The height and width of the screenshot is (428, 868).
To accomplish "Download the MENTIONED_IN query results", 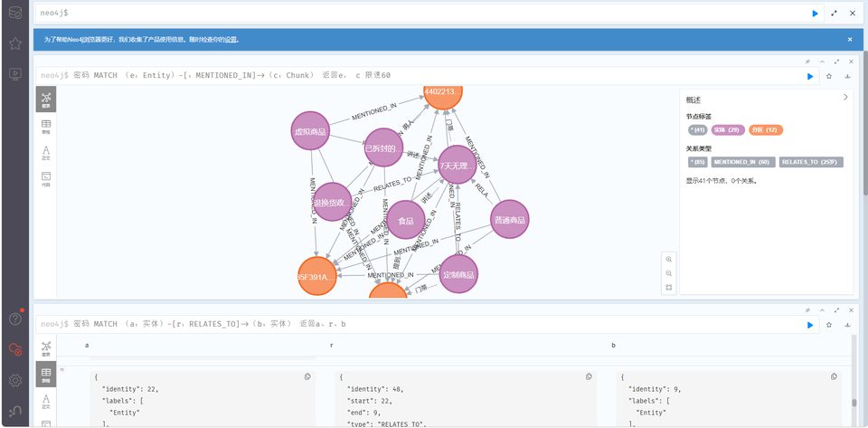I will 847,76.
